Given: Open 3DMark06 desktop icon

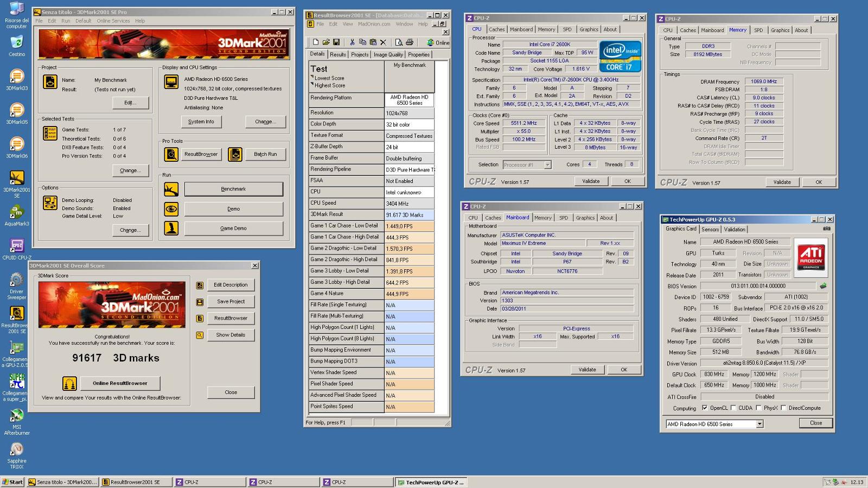Looking at the screenshot, I should [17, 147].
